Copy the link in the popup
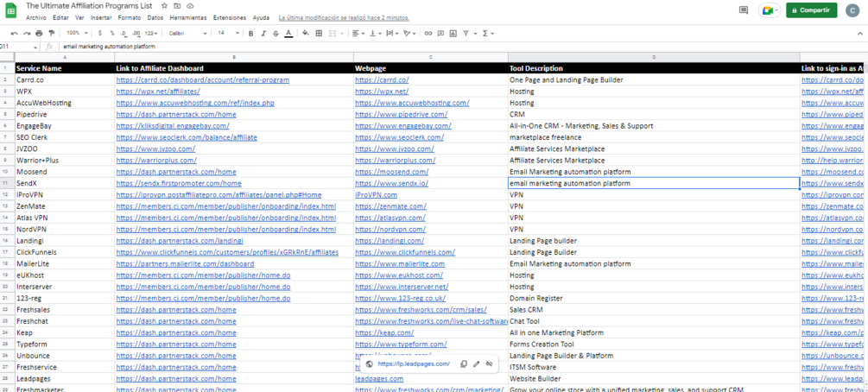868x392 pixels. pyautogui.click(x=464, y=364)
